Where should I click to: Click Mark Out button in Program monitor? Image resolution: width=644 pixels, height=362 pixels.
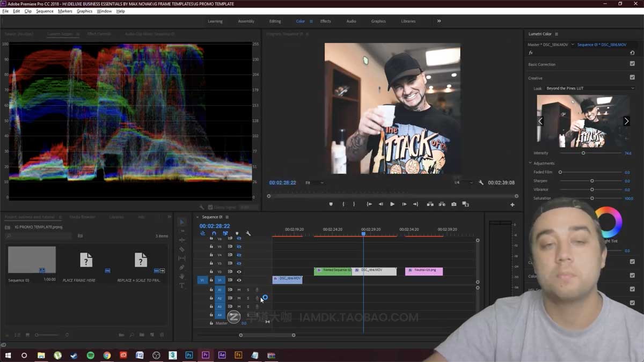point(354,204)
